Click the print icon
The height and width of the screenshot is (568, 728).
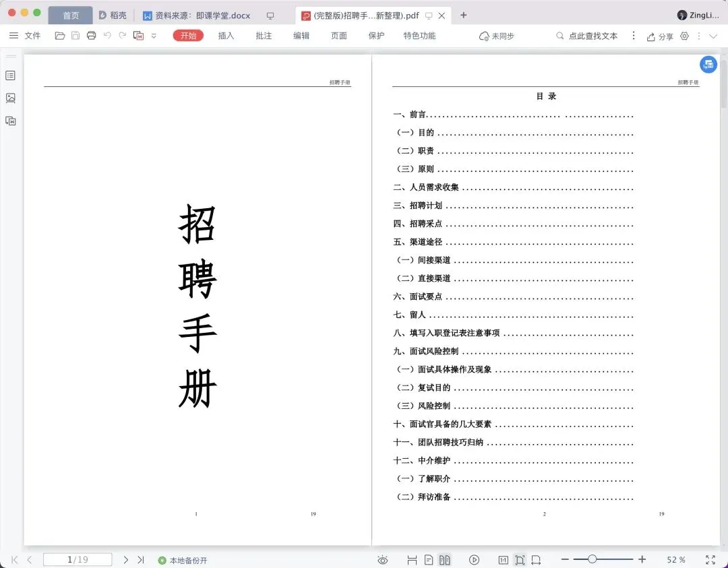click(92, 36)
